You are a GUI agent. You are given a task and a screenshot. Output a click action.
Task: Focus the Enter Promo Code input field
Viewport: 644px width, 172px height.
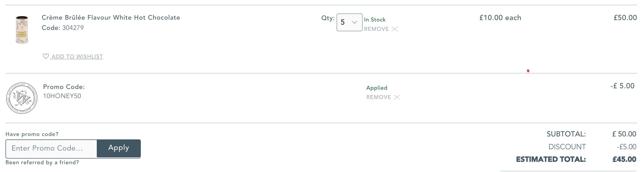pos(51,149)
